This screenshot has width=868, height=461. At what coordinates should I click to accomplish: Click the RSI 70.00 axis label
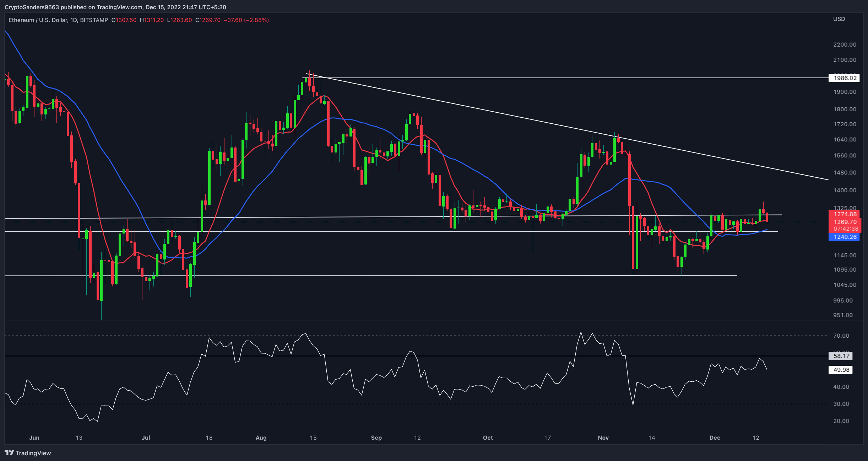point(841,336)
